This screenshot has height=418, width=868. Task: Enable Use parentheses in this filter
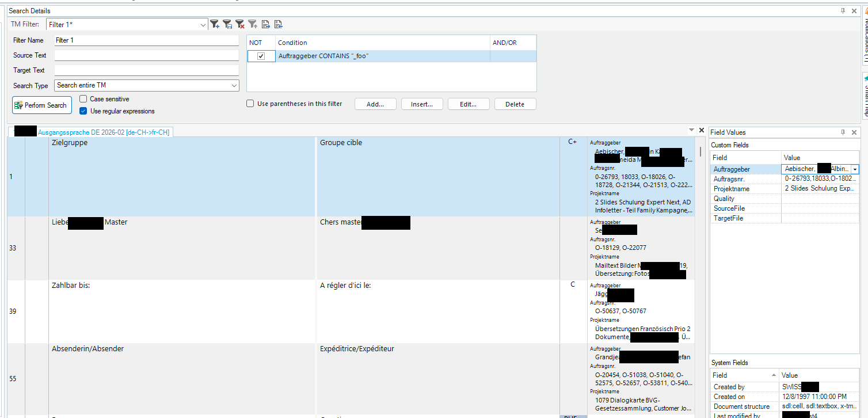(250, 104)
